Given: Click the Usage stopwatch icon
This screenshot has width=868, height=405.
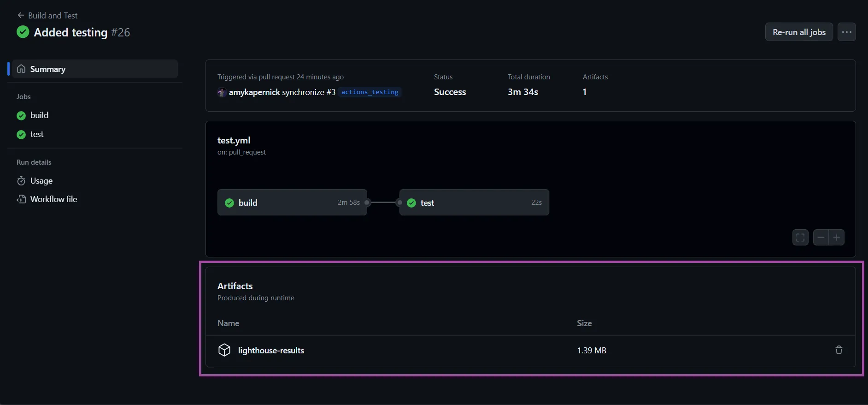Looking at the screenshot, I should [21, 181].
